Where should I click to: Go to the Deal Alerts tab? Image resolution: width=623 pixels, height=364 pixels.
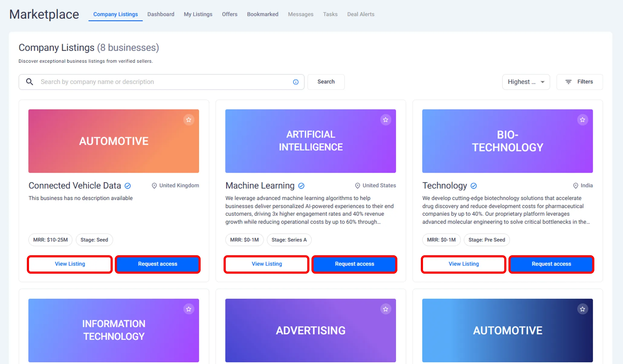coord(360,14)
